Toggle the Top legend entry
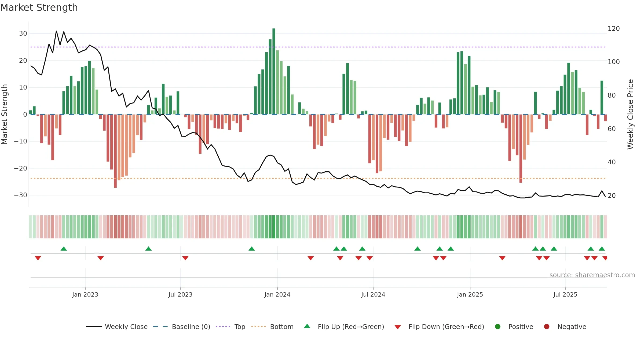The image size is (644, 362). 230,327
